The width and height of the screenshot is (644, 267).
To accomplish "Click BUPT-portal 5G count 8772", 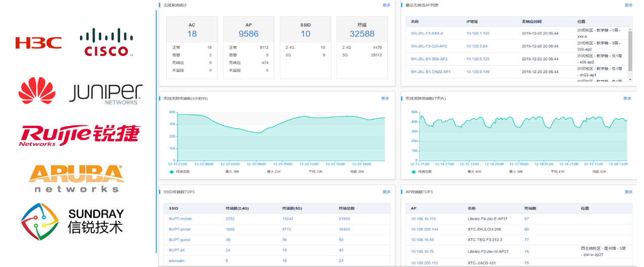I will 287,229.
